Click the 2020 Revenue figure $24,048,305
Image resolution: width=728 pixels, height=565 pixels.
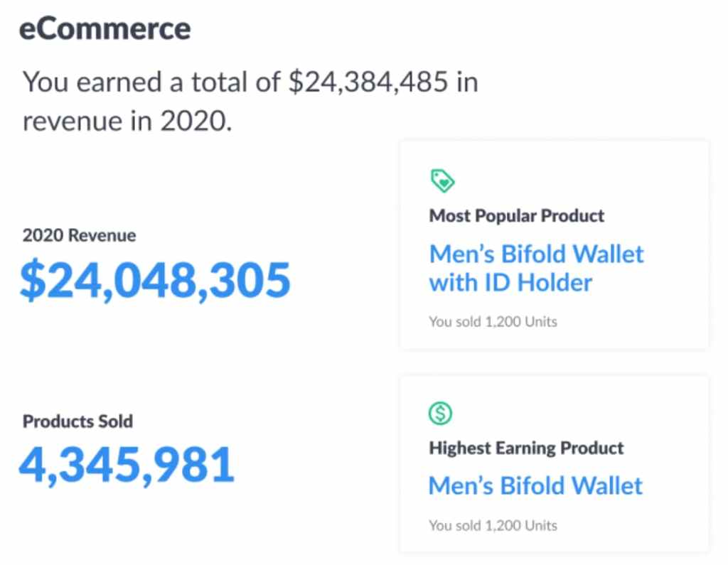pyautogui.click(x=156, y=279)
